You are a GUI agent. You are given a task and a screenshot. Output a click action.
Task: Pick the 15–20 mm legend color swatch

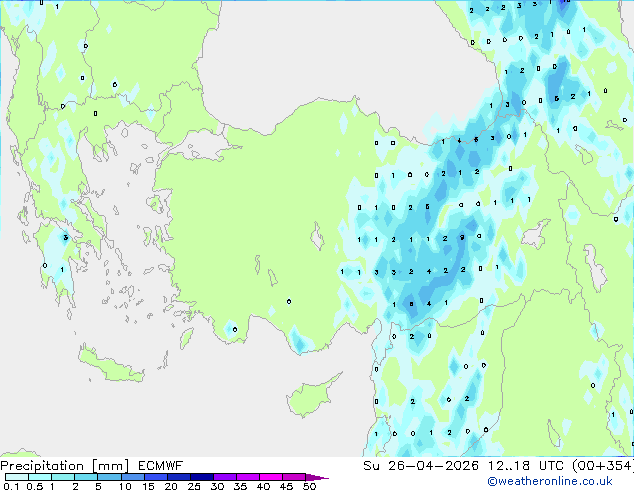click(x=155, y=477)
